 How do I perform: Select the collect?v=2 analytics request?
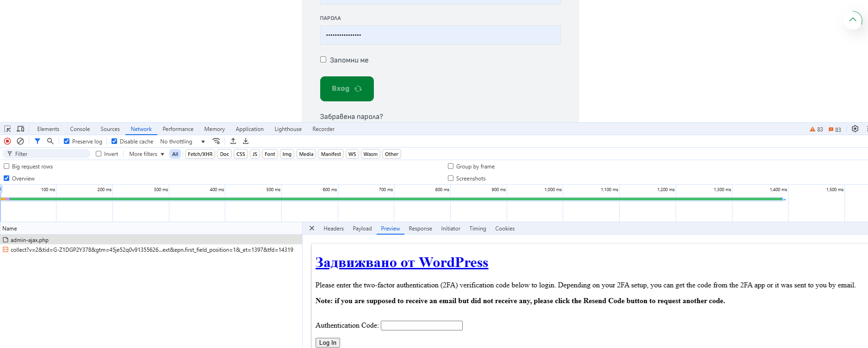151,249
